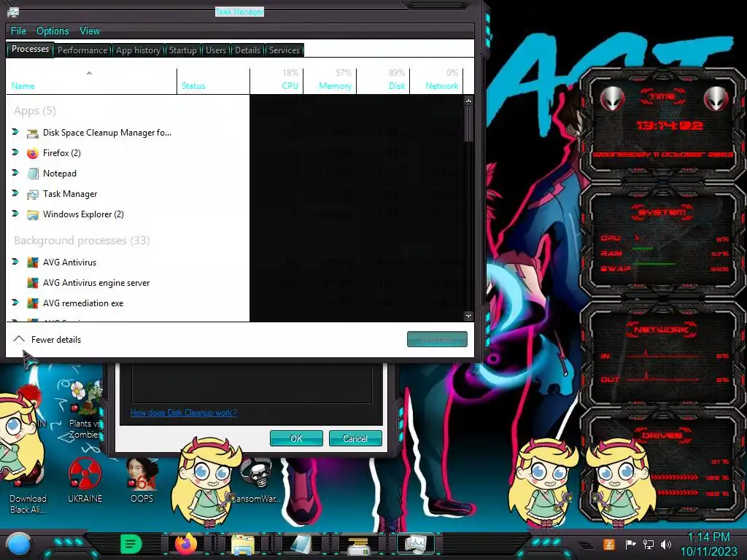Open Firefox from the taskbar
747x560 pixels.
186,544
